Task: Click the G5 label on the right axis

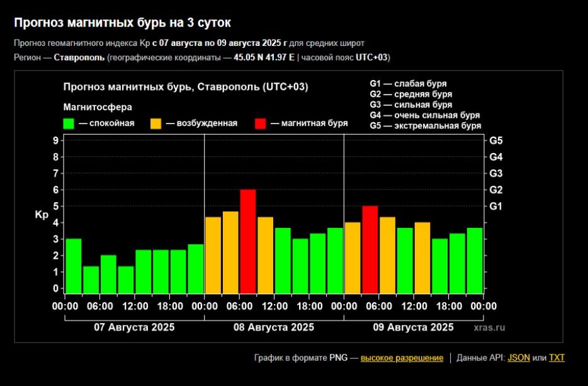Action: tap(495, 140)
